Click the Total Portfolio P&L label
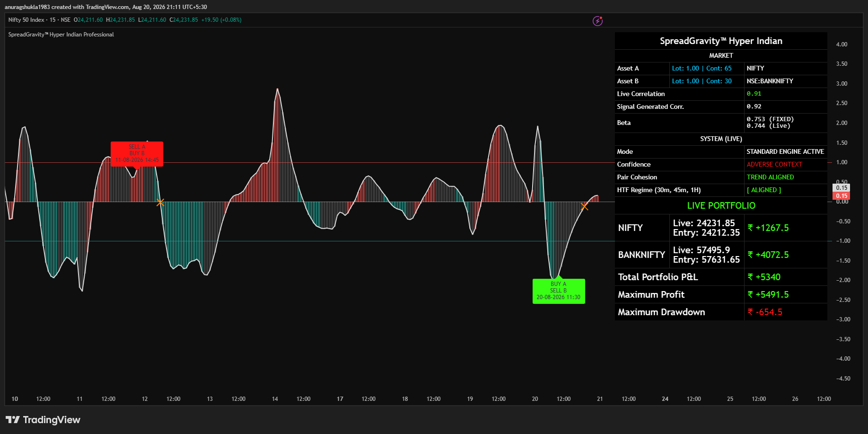868x434 pixels. click(658, 277)
